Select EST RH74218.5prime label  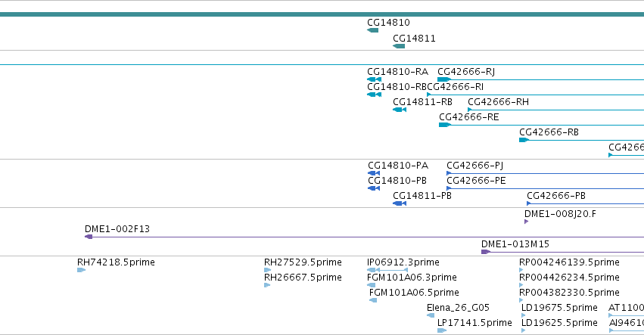coord(116,262)
